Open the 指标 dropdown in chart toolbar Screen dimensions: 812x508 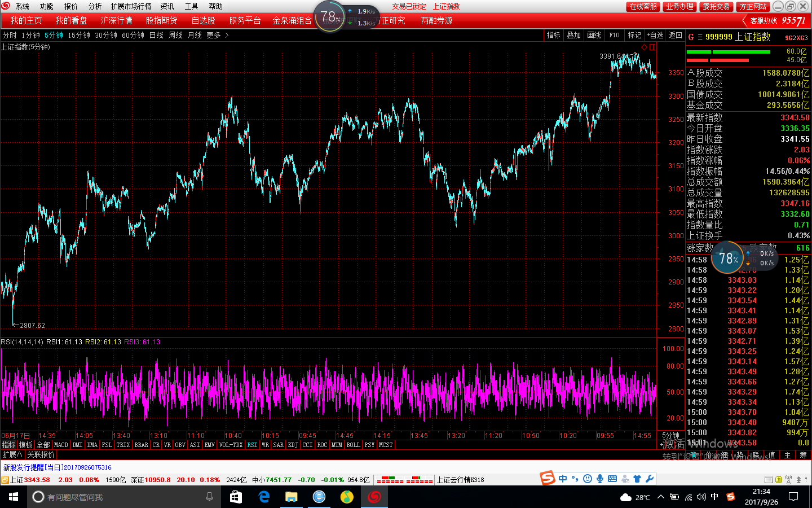pos(554,35)
